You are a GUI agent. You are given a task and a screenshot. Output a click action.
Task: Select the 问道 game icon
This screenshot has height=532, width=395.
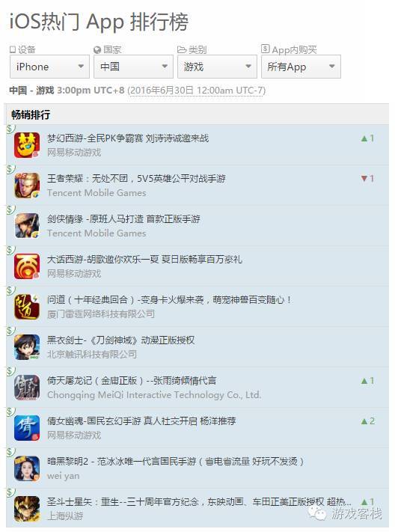(x=27, y=307)
